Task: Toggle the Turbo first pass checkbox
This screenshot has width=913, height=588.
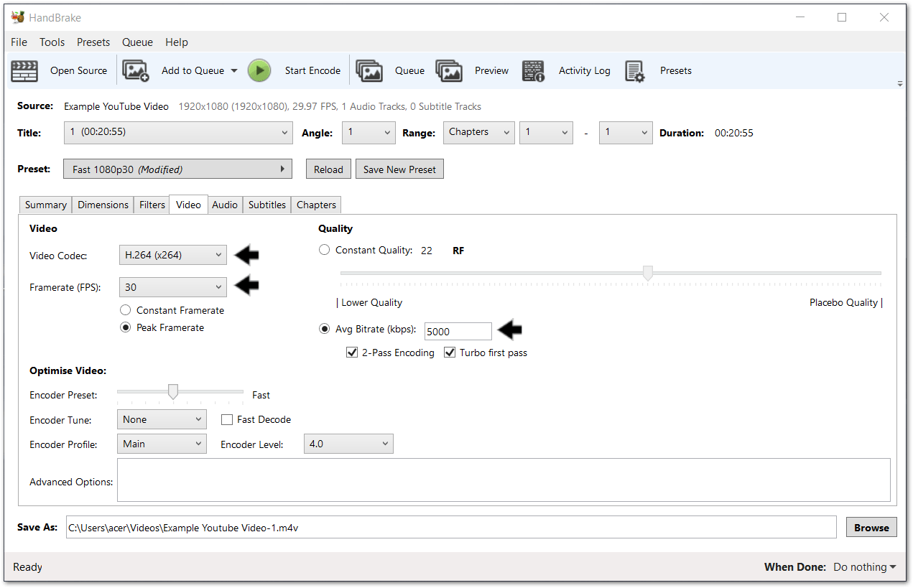Action: coord(450,353)
